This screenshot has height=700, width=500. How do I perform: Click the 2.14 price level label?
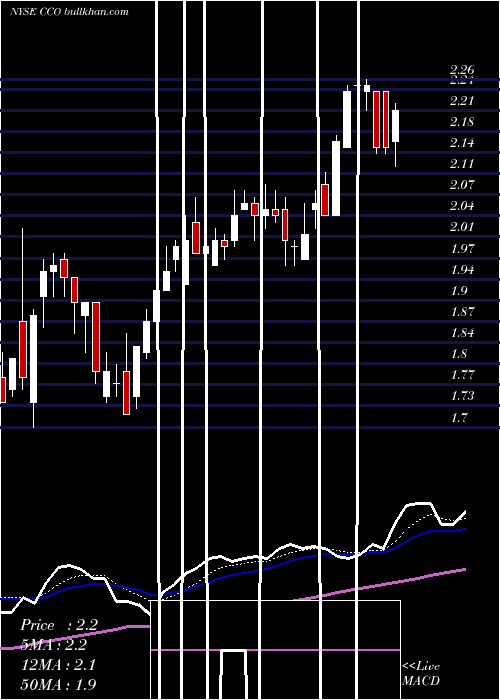click(462, 143)
